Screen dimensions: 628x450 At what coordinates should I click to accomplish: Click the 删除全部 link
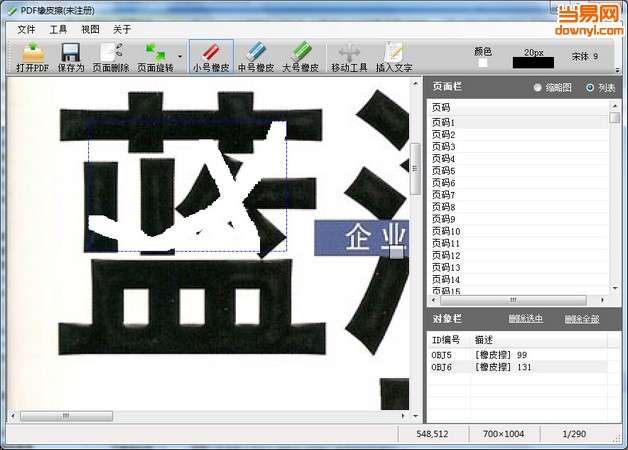(582, 319)
